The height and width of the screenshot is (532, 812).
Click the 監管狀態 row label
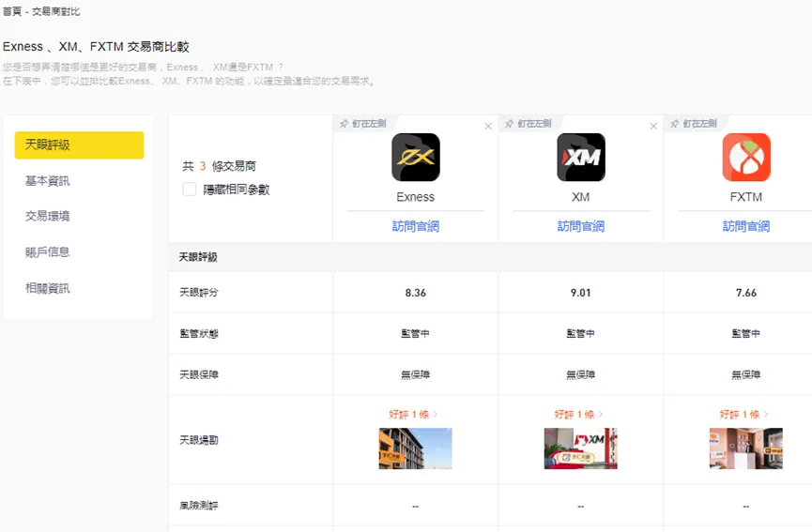click(x=199, y=334)
